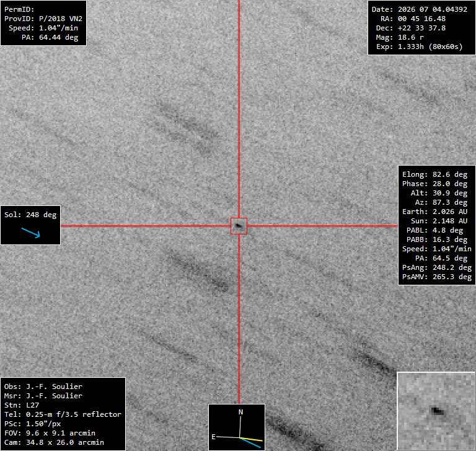Click the 'ProvID: P/2018 VN2' text
This screenshot has width=476, height=451.
(43, 19)
